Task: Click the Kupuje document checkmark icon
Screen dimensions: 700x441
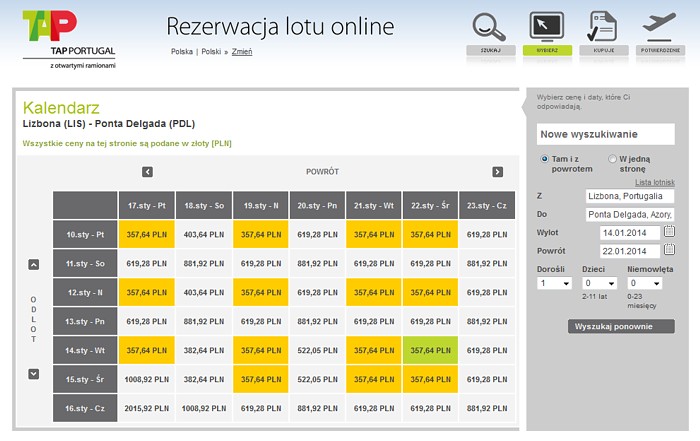Action: [x=603, y=27]
